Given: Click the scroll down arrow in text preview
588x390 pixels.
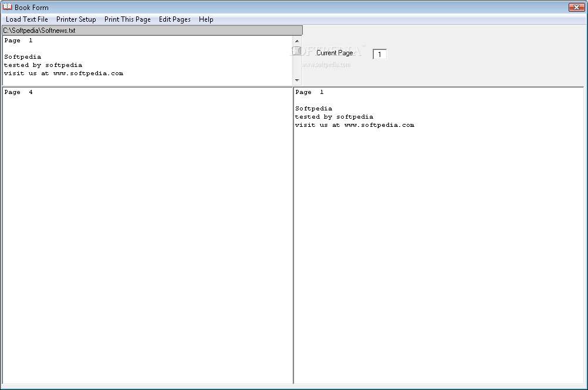Looking at the screenshot, I should pos(297,80).
